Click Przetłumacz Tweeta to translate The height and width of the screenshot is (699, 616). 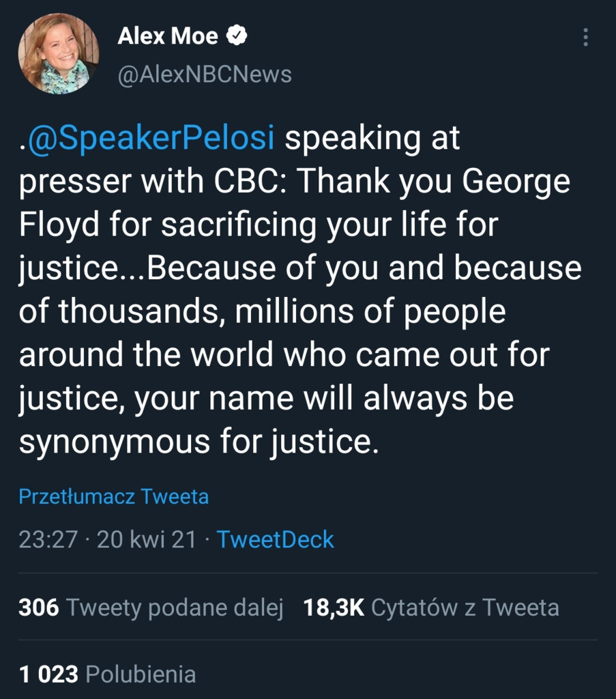[x=113, y=496]
